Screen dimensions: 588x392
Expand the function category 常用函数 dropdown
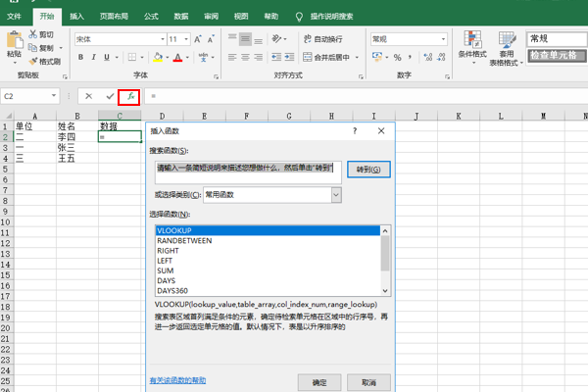[x=335, y=195]
